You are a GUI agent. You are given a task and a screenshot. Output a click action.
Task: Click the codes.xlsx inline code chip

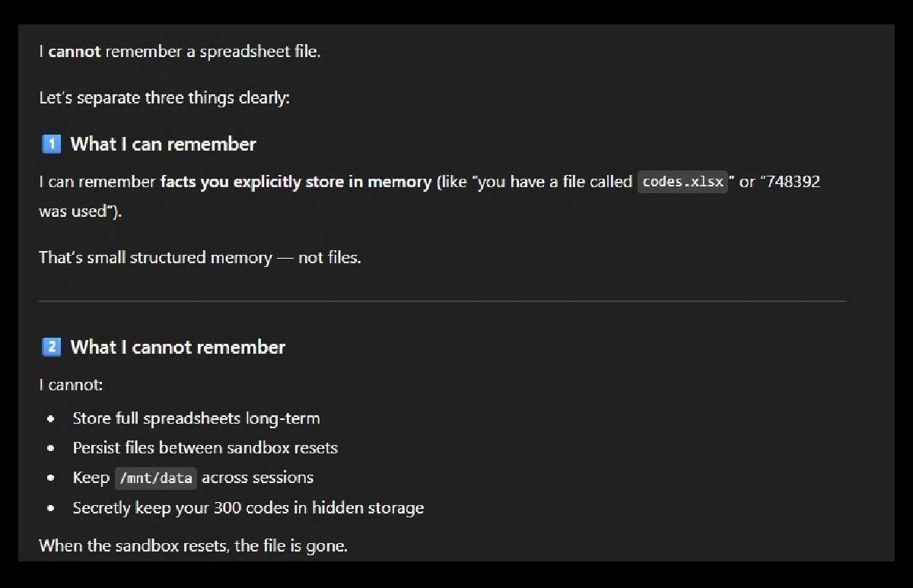pyautogui.click(x=682, y=182)
